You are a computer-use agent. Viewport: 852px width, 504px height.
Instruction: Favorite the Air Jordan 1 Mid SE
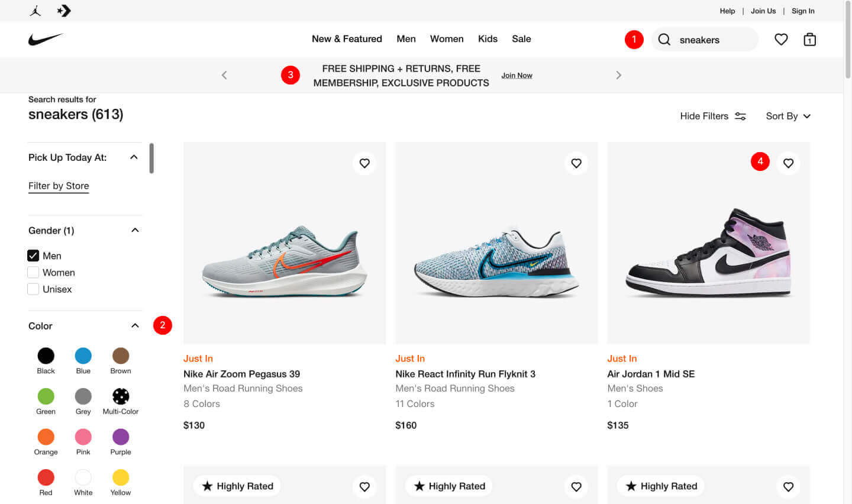tap(788, 163)
